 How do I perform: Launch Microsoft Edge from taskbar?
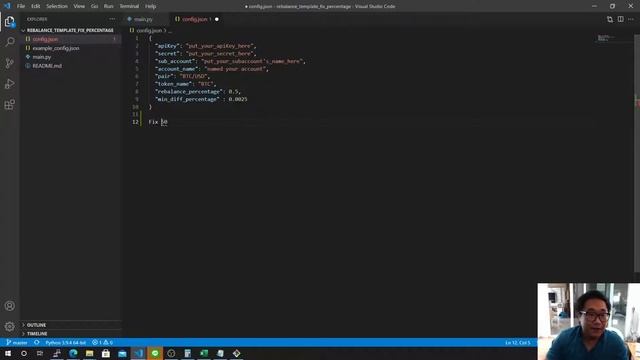(73, 353)
